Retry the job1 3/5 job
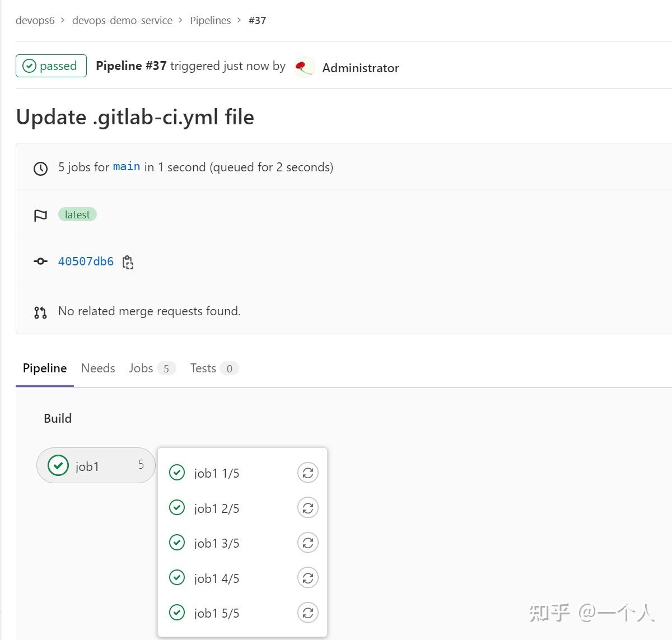The width and height of the screenshot is (672, 640). click(307, 543)
